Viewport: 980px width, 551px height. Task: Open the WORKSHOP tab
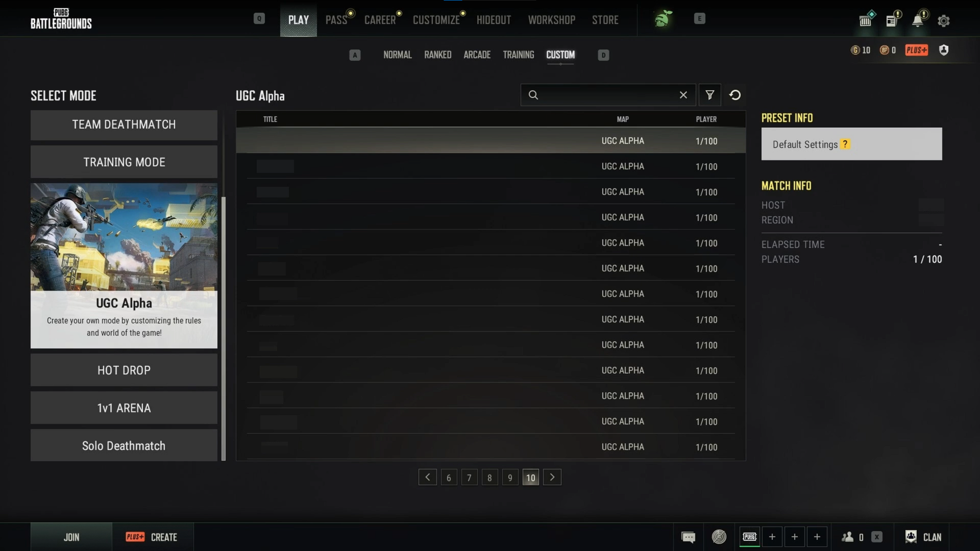pyautogui.click(x=551, y=20)
